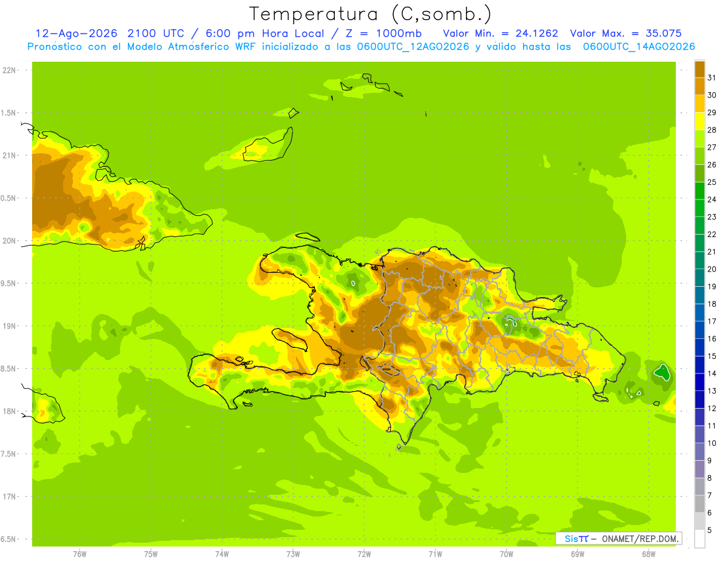Pick the yellow swatch between 28 and 29

coord(699,121)
